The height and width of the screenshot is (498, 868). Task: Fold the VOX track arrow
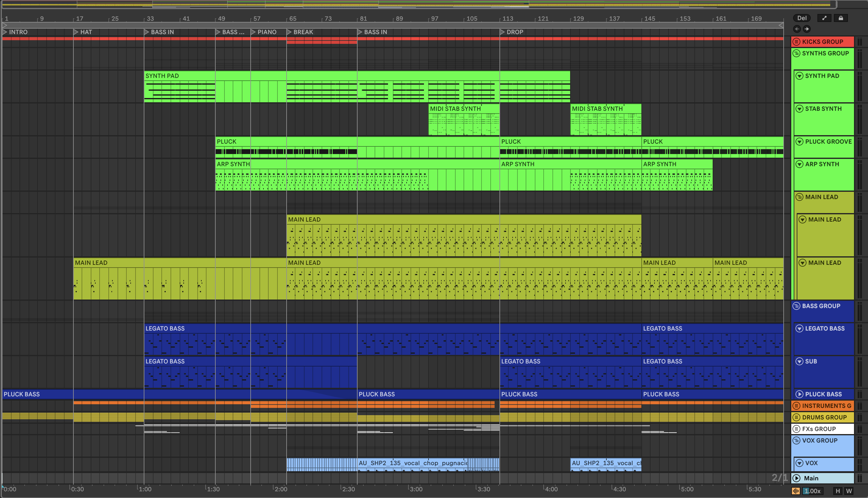pyautogui.click(x=799, y=463)
